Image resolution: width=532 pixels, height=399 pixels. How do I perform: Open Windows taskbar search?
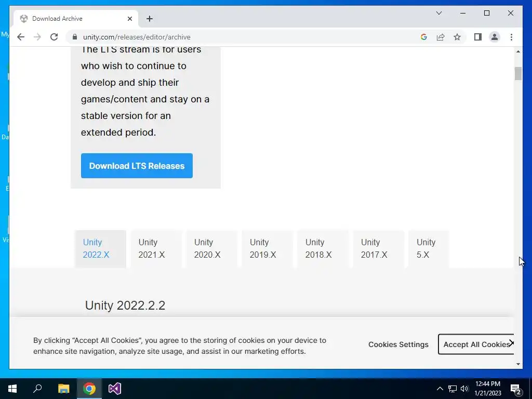[x=37, y=389]
